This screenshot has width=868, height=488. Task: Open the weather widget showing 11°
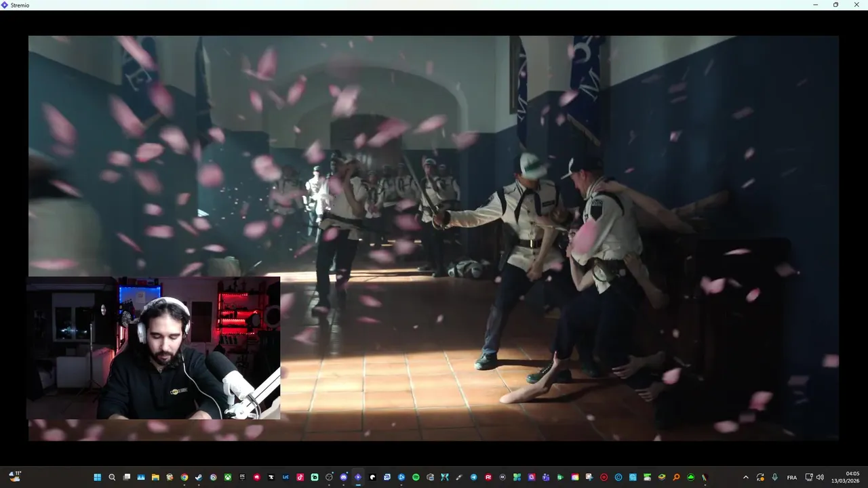14,477
